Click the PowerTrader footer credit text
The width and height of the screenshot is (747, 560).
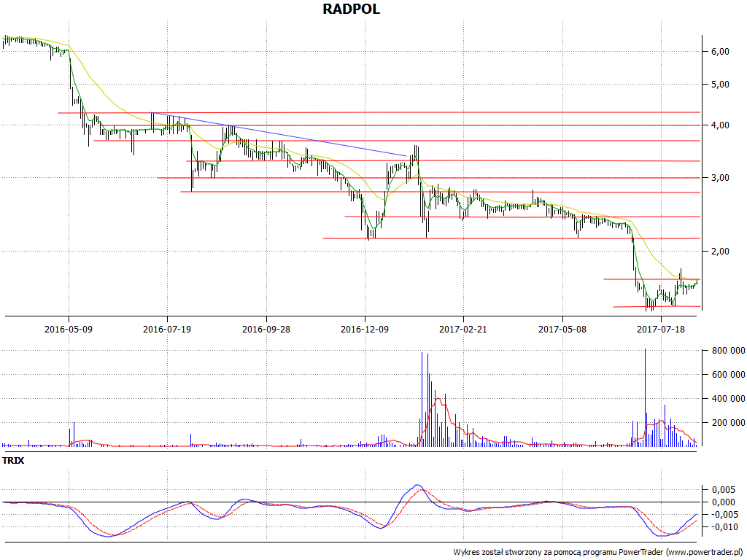point(599,553)
